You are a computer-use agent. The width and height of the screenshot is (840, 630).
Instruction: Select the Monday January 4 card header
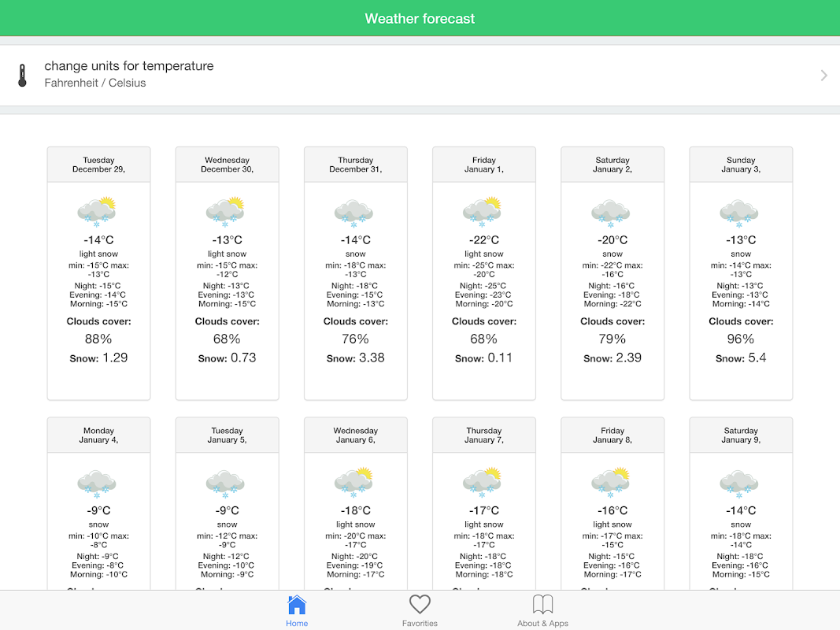click(98, 435)
